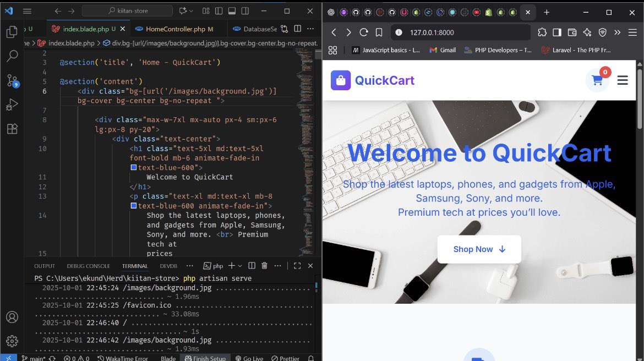Start Go Live server from status bar
Image resolution: width=644 pixels, height=361 pixels.
pos(249,358)
